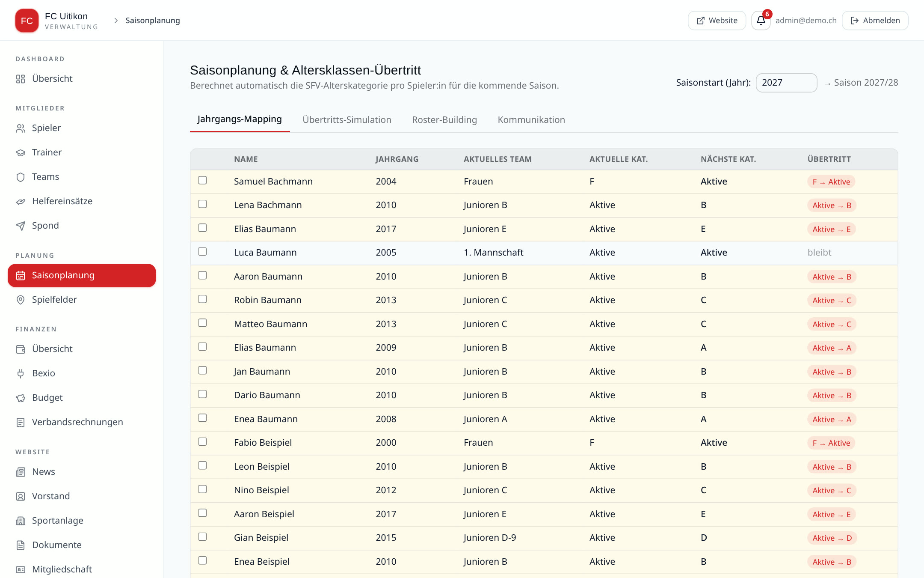This screenshot has height=578, width=924.
Task: Open the Kommunikation tab
Action: 531,120
